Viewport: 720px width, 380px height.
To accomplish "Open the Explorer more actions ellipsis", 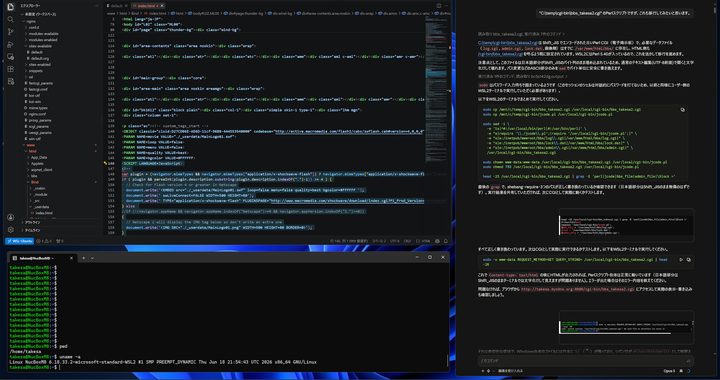I will [96, 6].
